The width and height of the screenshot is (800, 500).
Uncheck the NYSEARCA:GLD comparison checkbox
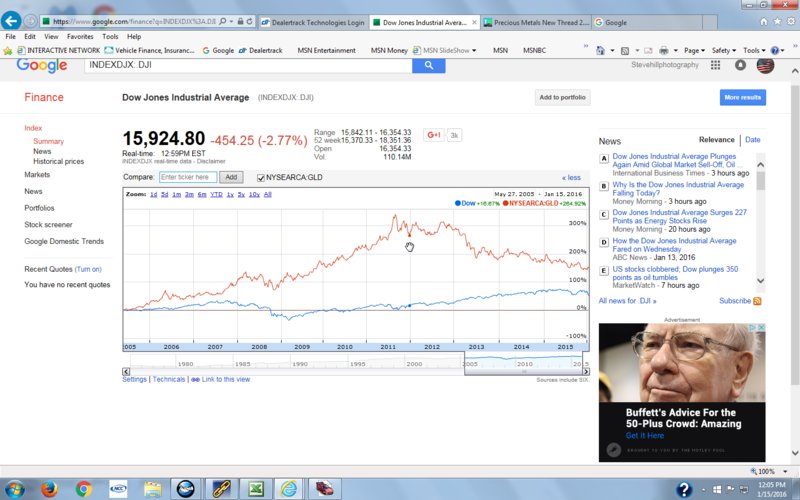pos(261,178)
